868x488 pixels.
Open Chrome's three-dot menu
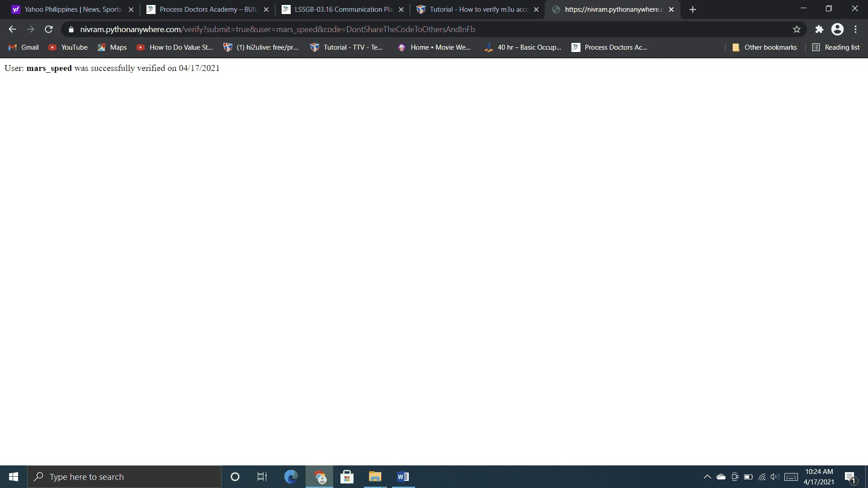coord(855,29)
